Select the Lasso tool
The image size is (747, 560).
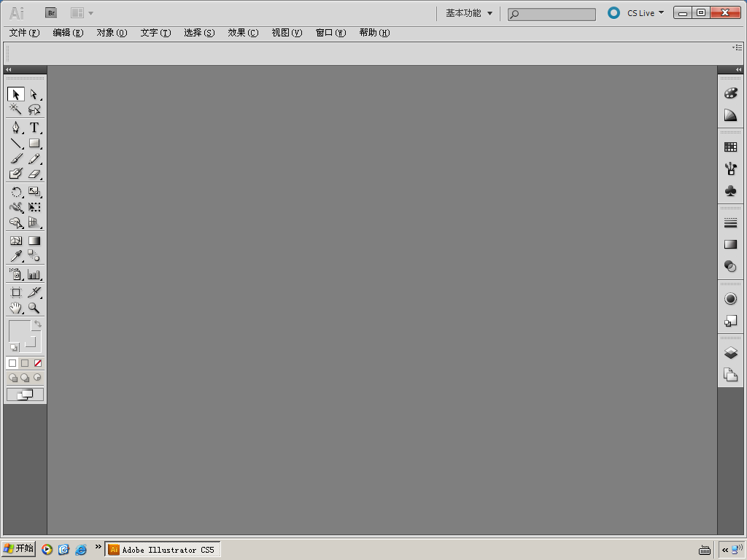[34, 109]
